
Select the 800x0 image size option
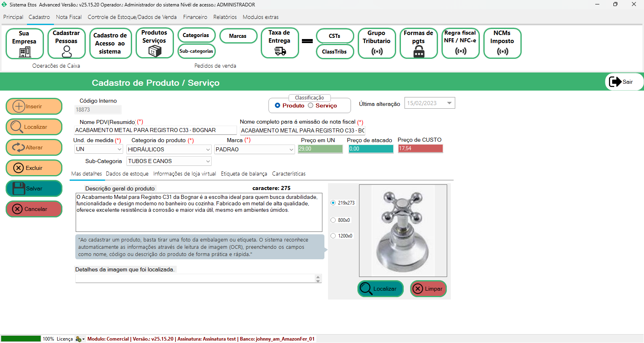click(333, 220)
